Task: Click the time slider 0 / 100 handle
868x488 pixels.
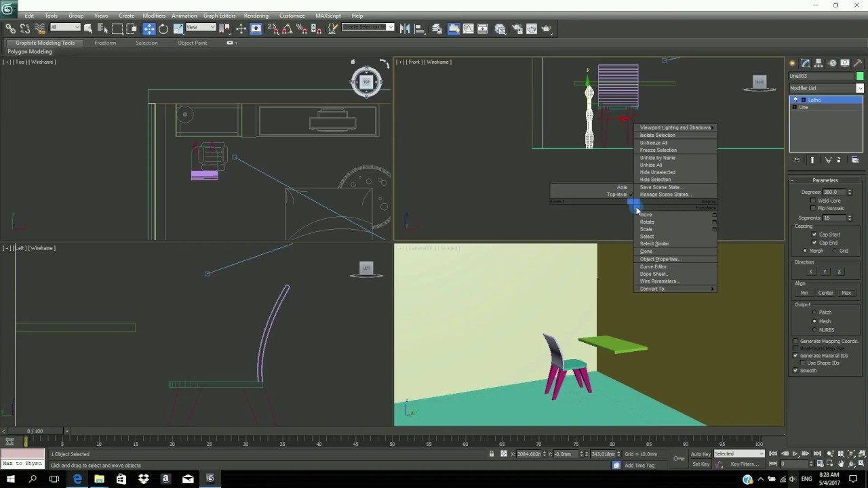Action: [x=35, y=431]
